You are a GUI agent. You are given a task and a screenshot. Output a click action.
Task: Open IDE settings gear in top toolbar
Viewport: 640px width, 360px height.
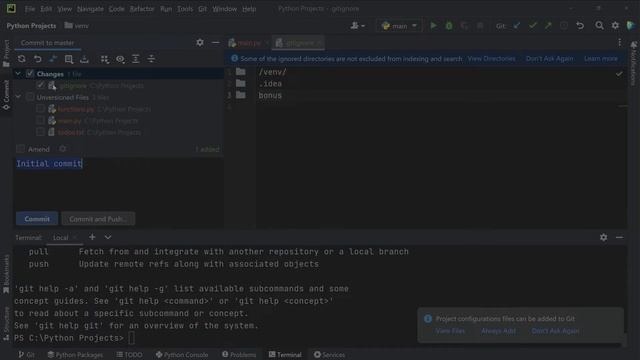pyautogui.click(x=615, y=26)
